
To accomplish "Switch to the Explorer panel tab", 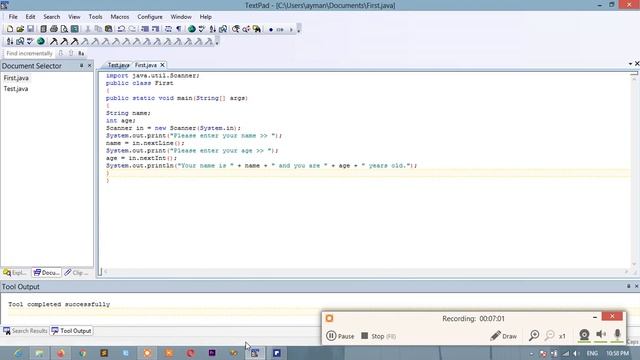I will [15, 272].
